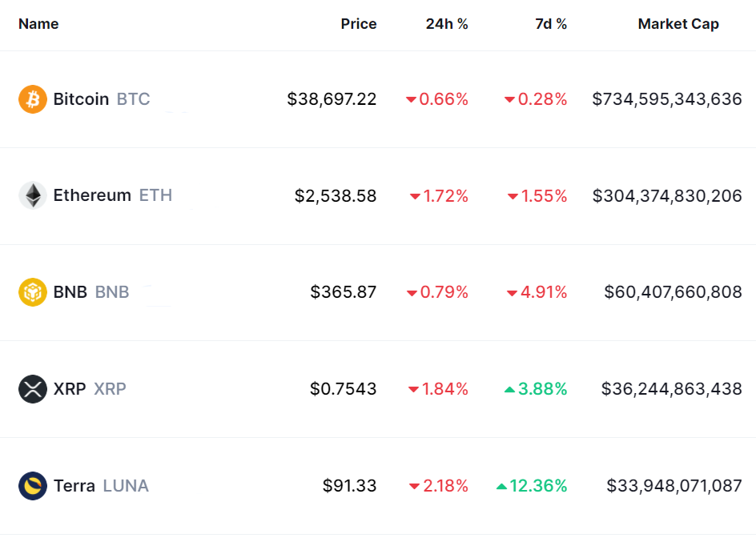Click the BNB price $365.87
This screenshot has width=756, height=538.
pyautogui.click(x=344, y=292)
